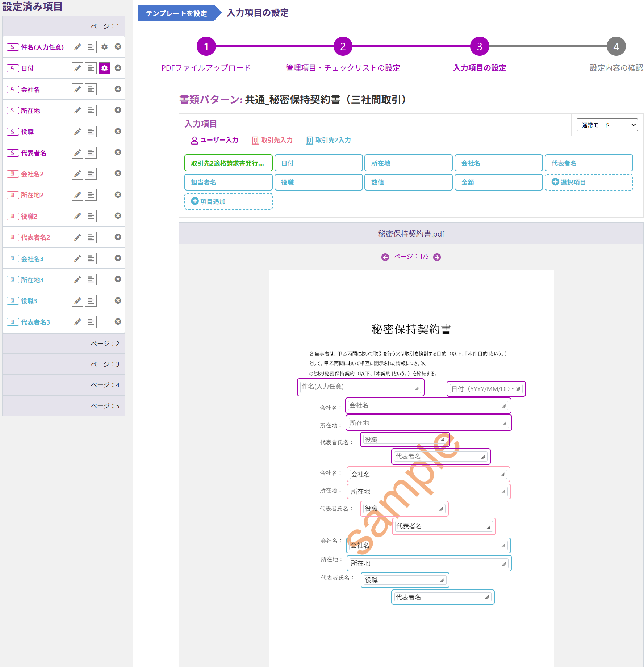Click the 項目追加 button
The height and width of the screenshot is (667, 644).
[229, 201]
